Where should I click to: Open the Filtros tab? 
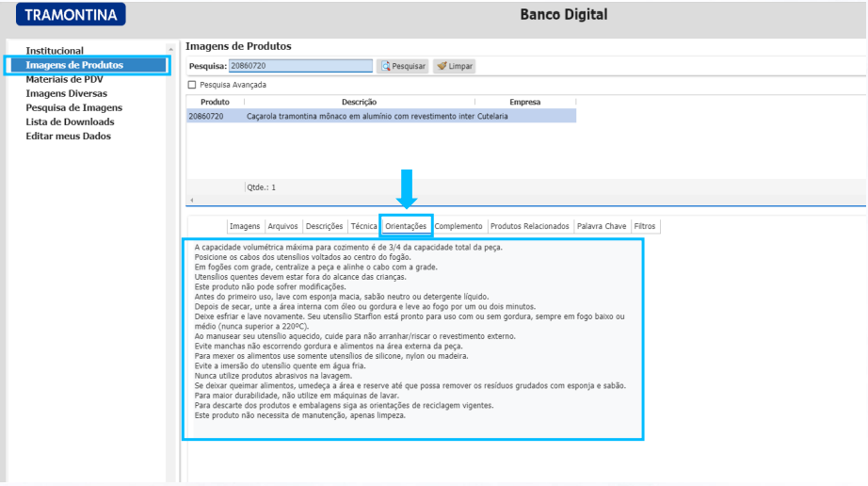point(644,226)
